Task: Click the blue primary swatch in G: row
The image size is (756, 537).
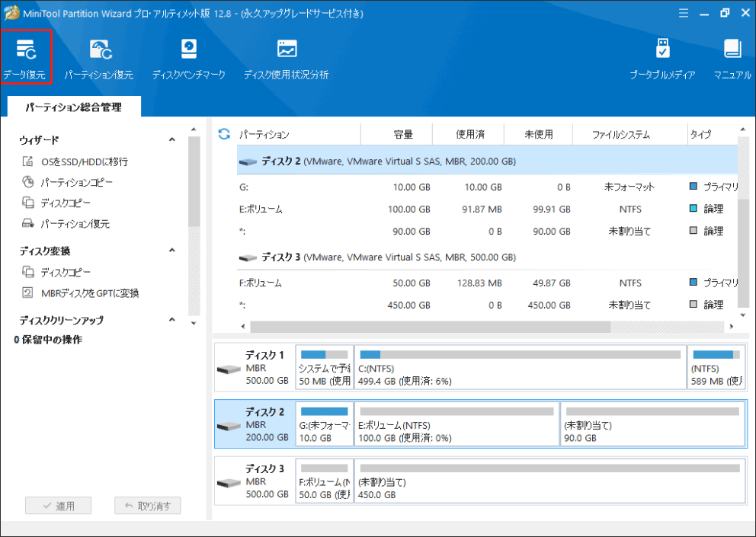Action: 694,186
